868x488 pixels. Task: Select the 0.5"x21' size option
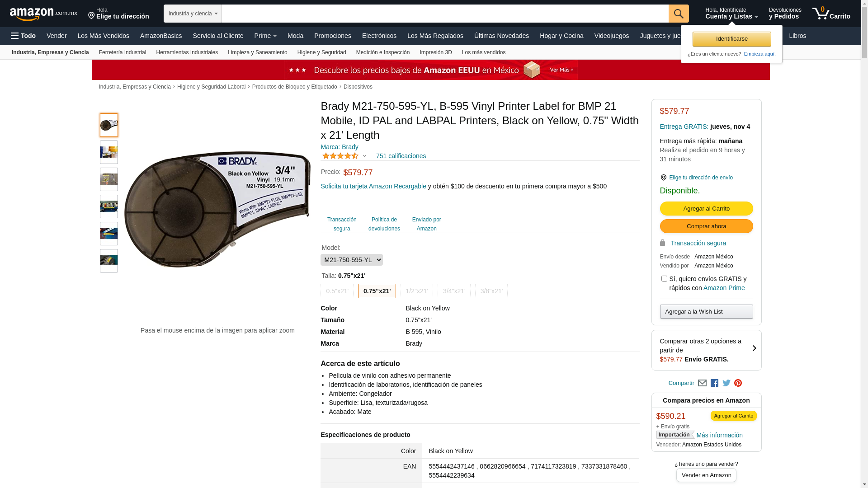click(x=337, y=291)
